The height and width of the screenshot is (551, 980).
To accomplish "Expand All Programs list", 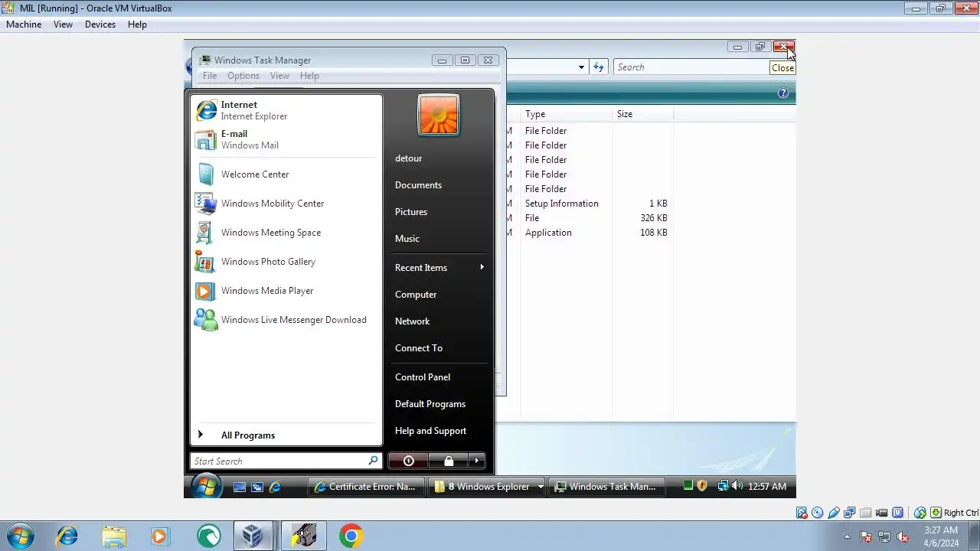I will [286, 435].
